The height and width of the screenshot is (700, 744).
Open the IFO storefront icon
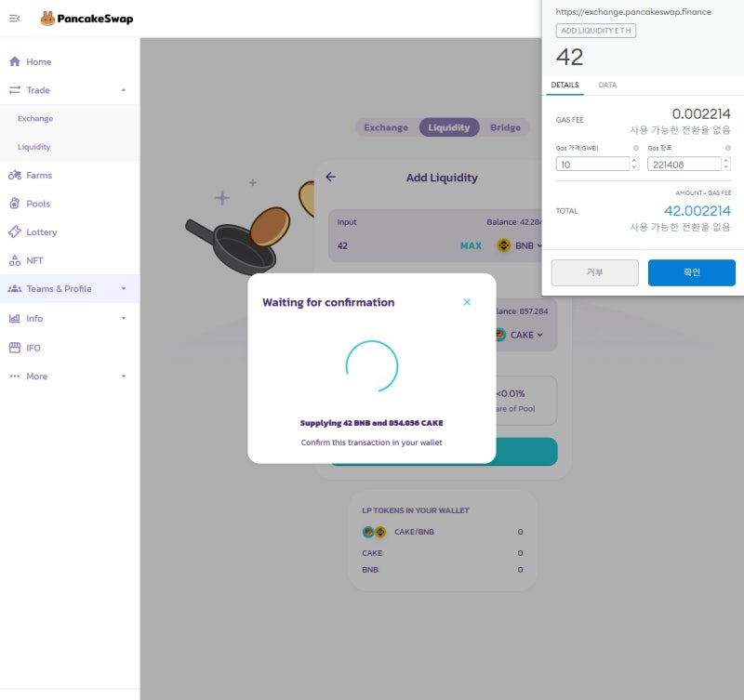(15, 348)
